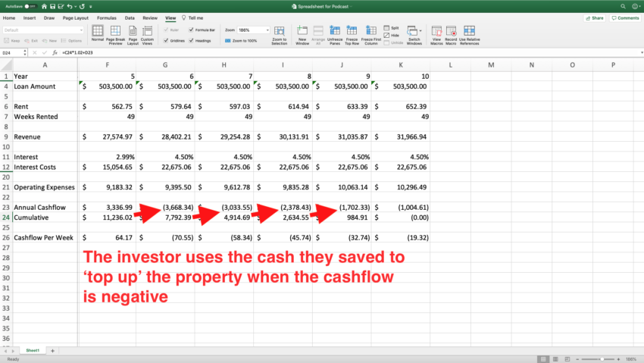Open a New Window

pos(302,36)
